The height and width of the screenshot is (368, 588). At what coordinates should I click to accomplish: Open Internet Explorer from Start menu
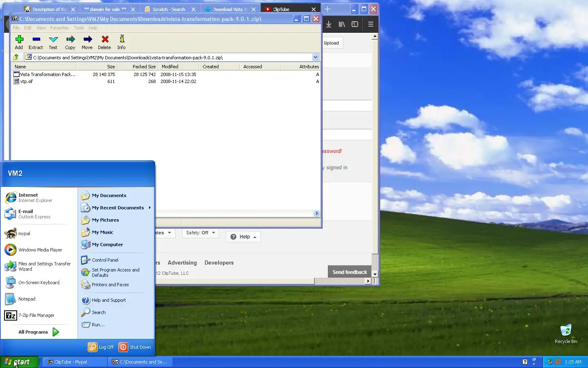[40, 197]
